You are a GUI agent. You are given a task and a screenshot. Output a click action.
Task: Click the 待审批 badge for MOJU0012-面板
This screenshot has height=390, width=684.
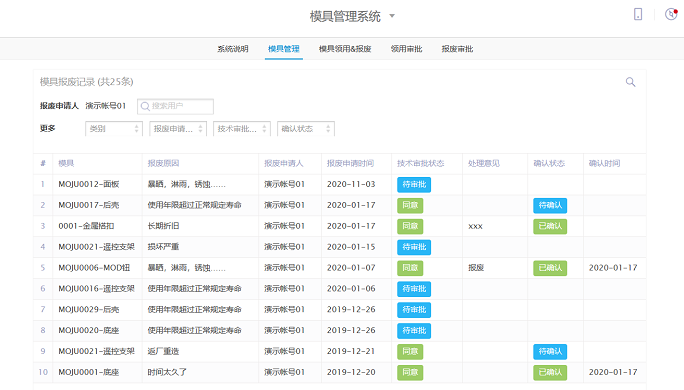point(414,185)
